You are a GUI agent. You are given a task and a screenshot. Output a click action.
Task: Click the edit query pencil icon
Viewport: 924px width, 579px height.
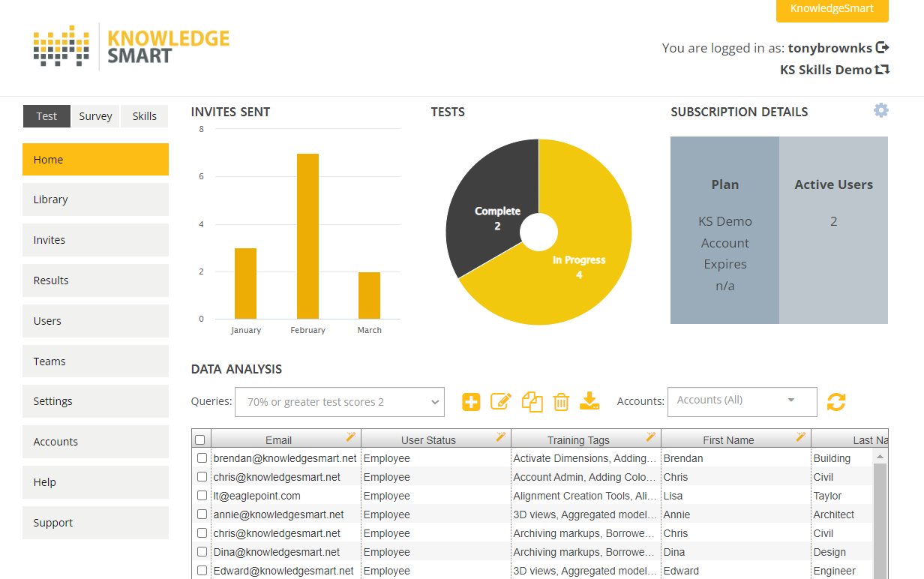500,401
